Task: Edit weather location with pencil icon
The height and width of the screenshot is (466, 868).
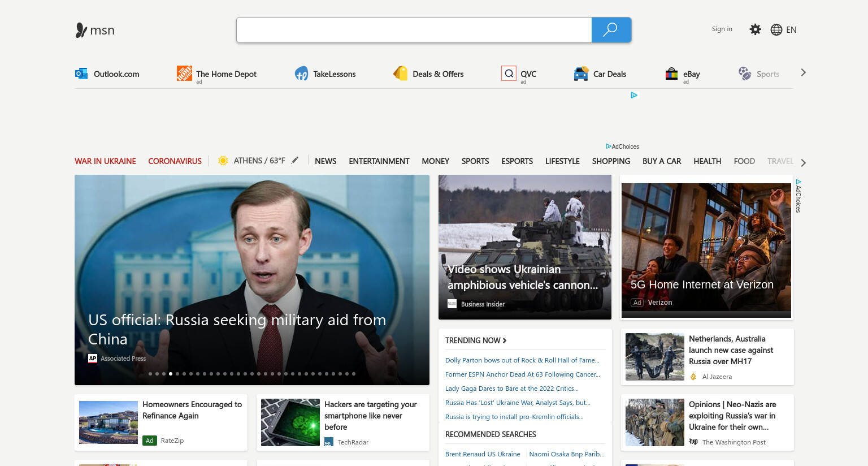Action: [294, 161]
